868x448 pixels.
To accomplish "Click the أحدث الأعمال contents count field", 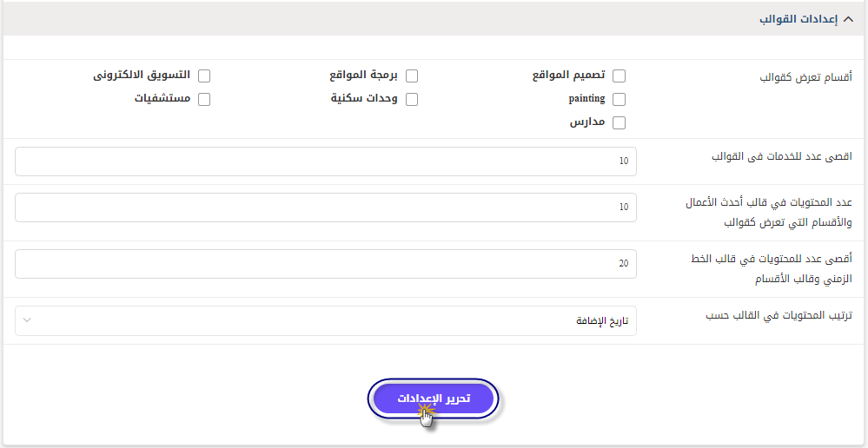I will click(326, 208).
